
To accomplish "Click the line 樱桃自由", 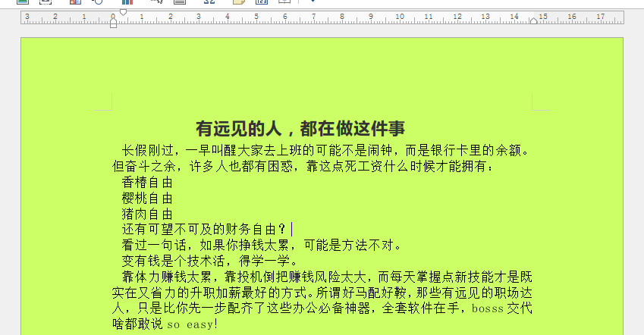I will [x=147, y=199].
